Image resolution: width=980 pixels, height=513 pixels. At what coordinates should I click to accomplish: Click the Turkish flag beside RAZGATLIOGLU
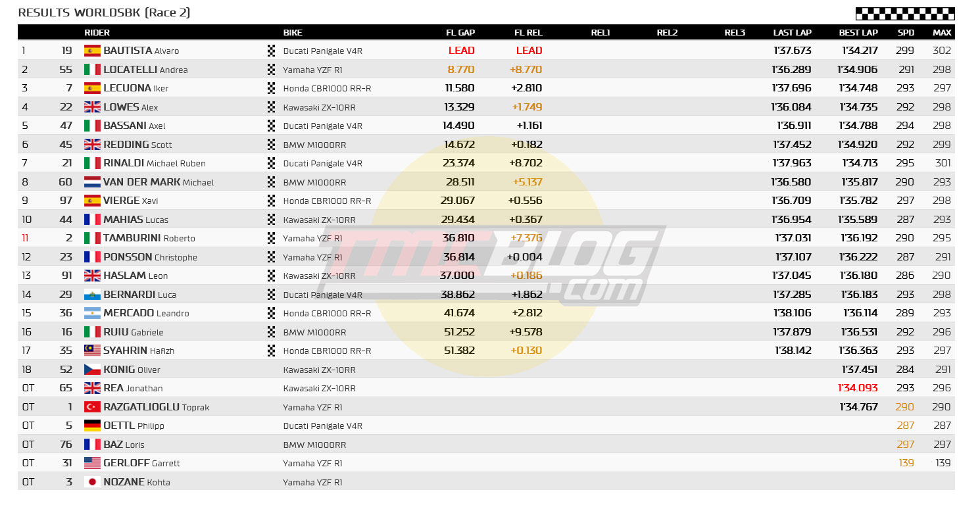click(x=92, y=407)
